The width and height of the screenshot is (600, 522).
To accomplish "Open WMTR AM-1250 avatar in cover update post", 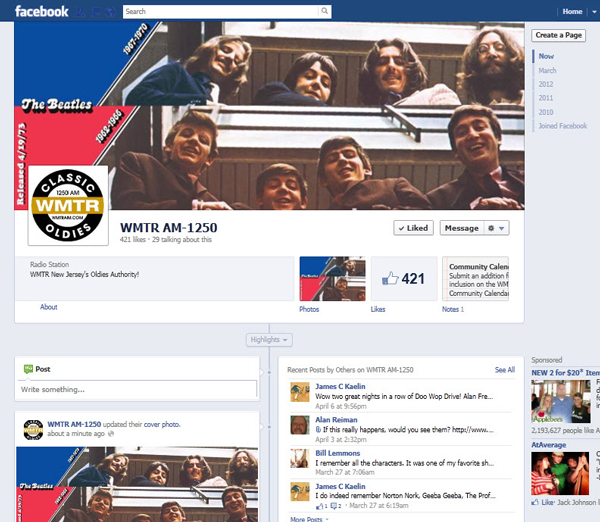I will pyautogui.click(x=33, y=429).
